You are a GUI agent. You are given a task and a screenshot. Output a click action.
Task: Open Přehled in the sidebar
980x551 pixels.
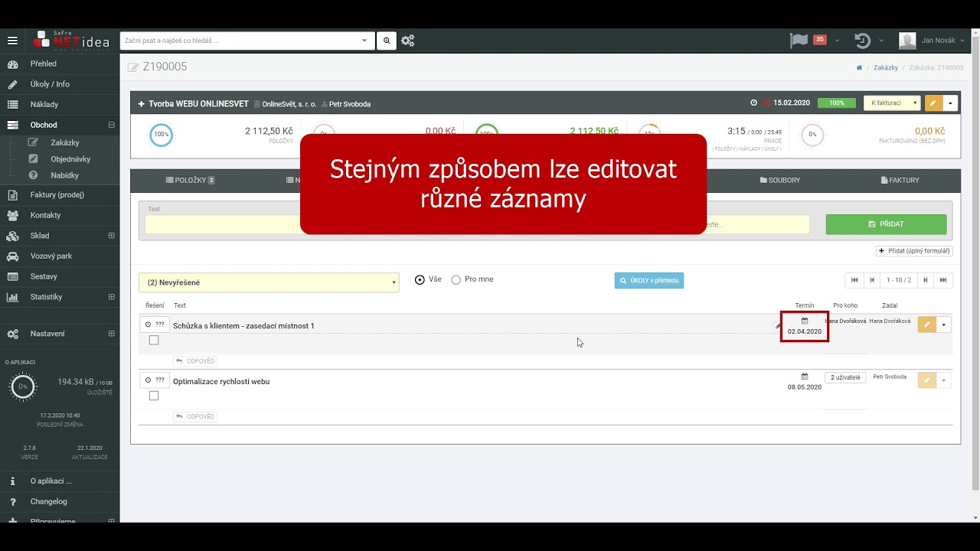[44, 64]
